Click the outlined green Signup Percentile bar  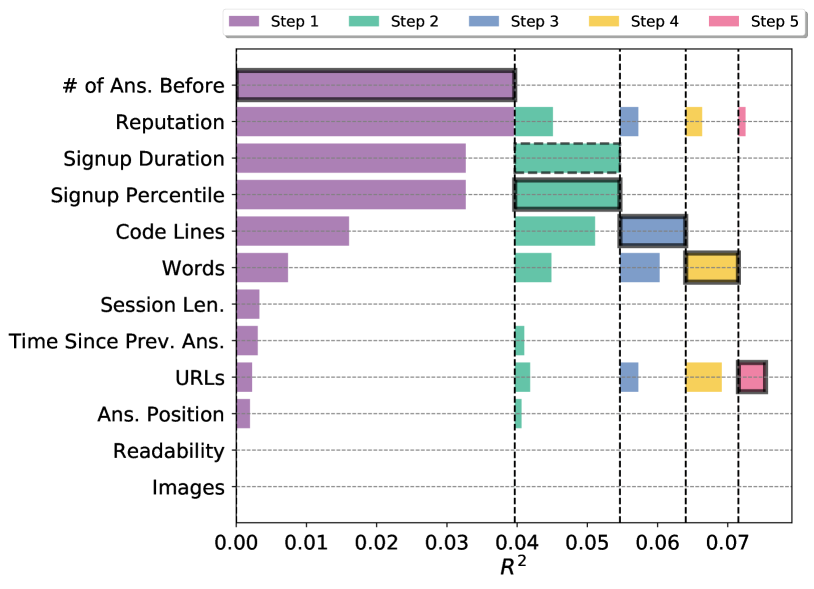click(x=567, y=194)
